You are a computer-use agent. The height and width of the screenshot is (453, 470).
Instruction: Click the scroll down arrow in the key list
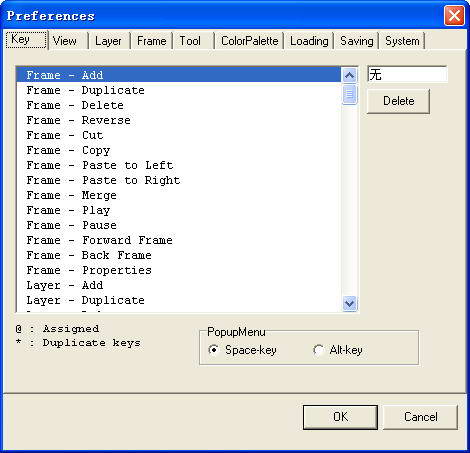coord(349,303)
